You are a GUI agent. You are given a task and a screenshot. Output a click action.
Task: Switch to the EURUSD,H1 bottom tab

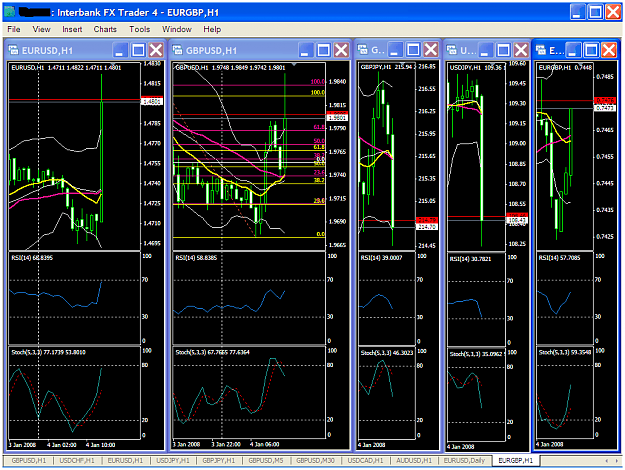125,460
